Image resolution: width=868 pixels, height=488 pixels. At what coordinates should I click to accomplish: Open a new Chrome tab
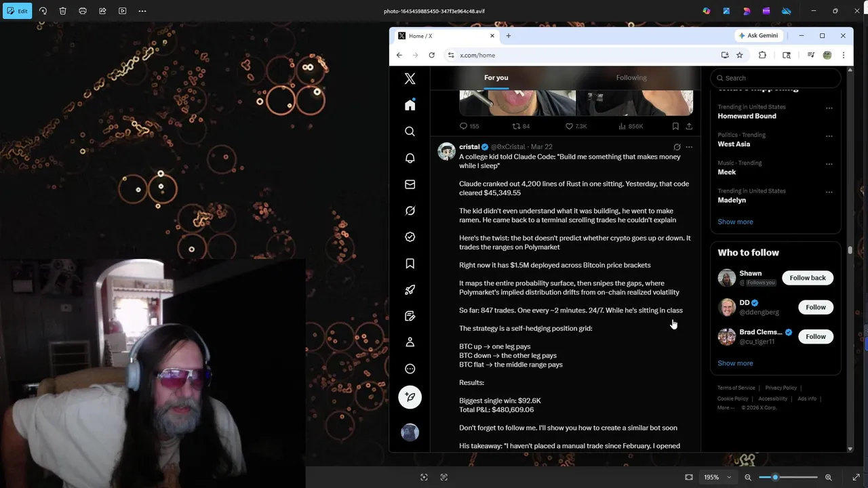[x=508, y=36]
